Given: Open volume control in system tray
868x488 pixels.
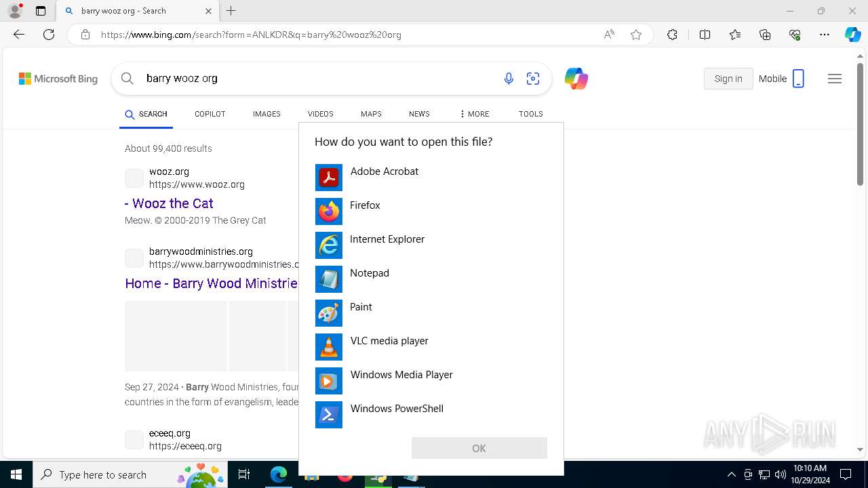Looking at the screenshot, I should 780,474.
